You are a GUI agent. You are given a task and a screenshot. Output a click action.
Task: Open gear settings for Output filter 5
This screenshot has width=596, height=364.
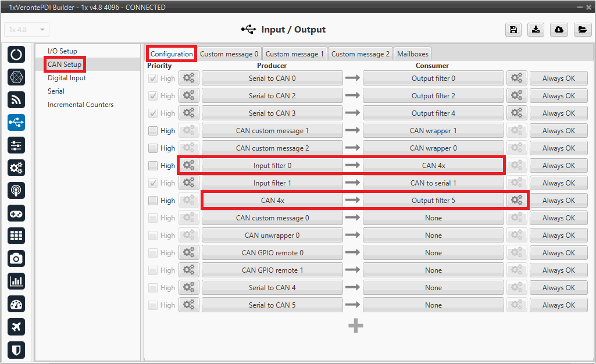pyautogui.click(x=516, y=201)
